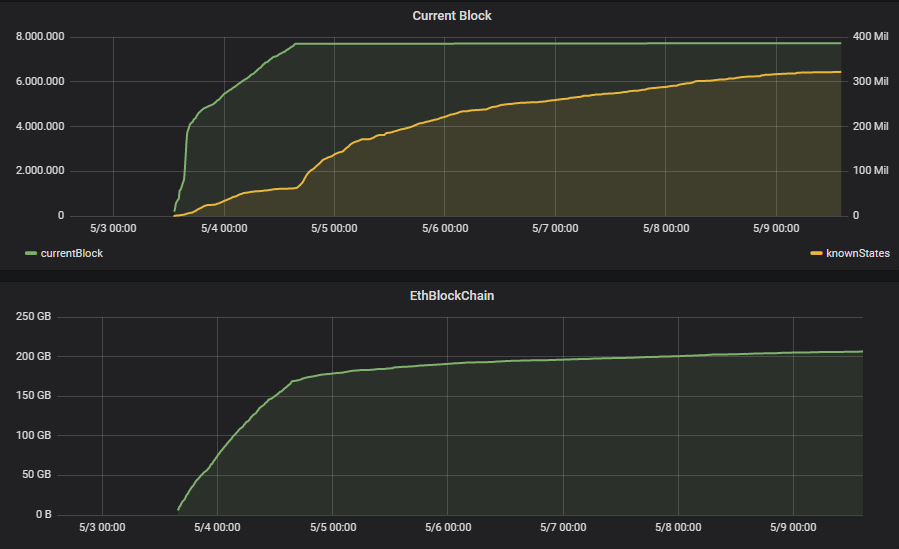
Task: Click the 0 B axis label
Action: click(44, 515)
